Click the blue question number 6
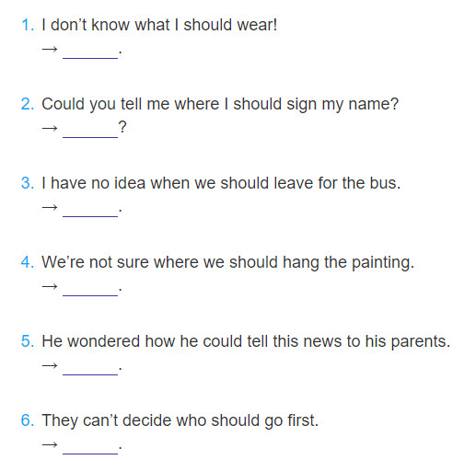476x460 pixels. coord(28,420)
